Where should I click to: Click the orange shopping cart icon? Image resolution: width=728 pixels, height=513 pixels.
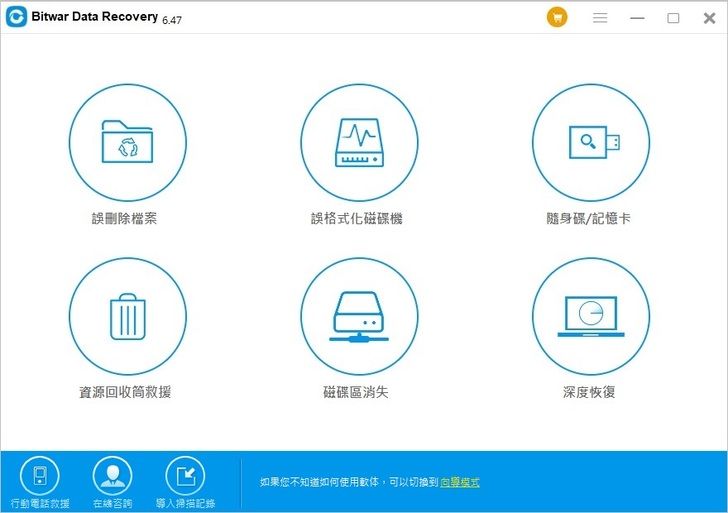pyautogui.click(x=557, y=18)
